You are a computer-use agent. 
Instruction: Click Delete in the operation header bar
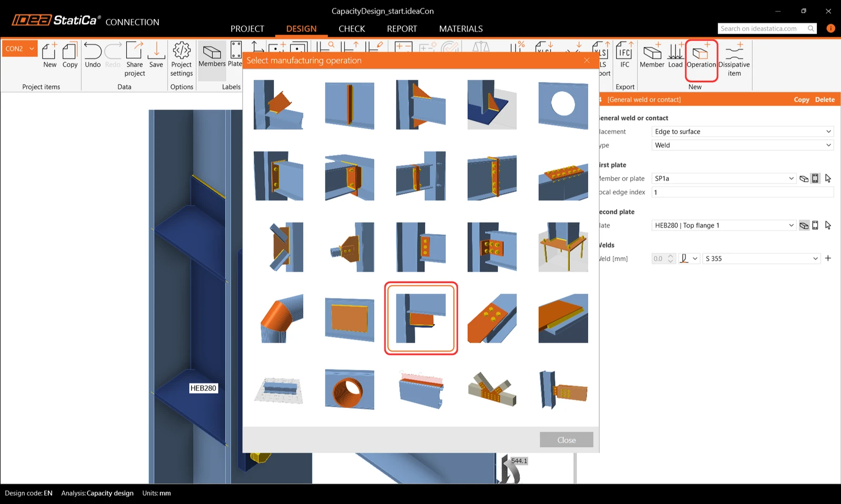pyautogui.click(x=825, y=100)
